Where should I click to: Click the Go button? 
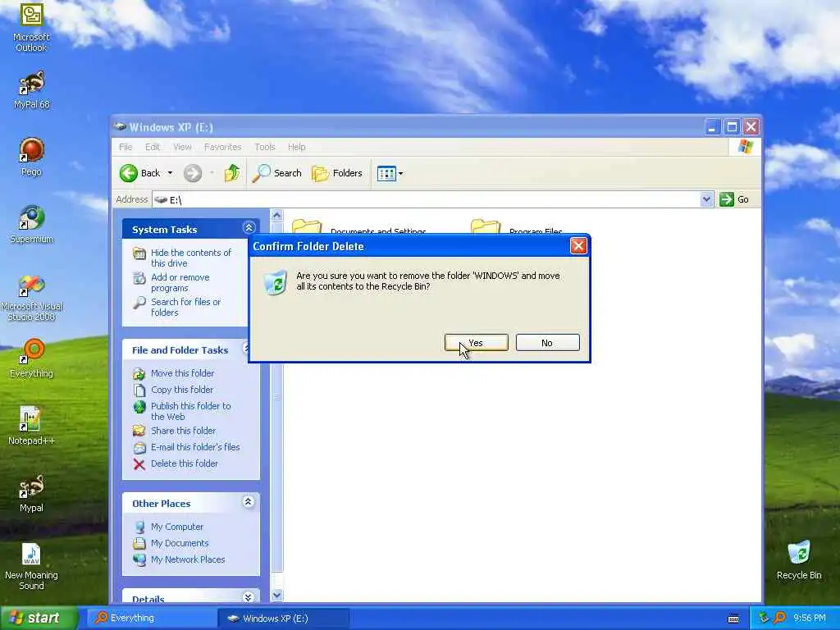click(734, 199)
